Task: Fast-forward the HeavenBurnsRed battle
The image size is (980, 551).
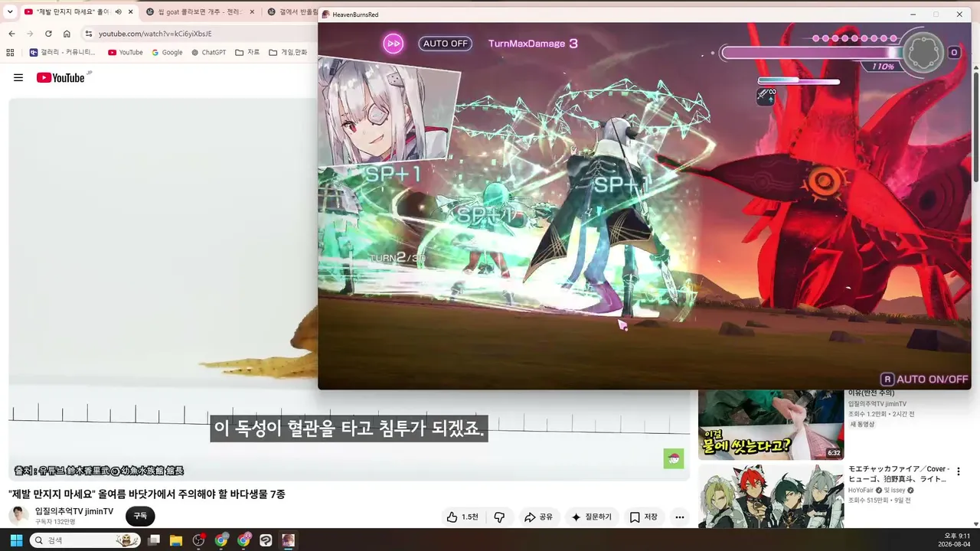Action: [394, 43]
